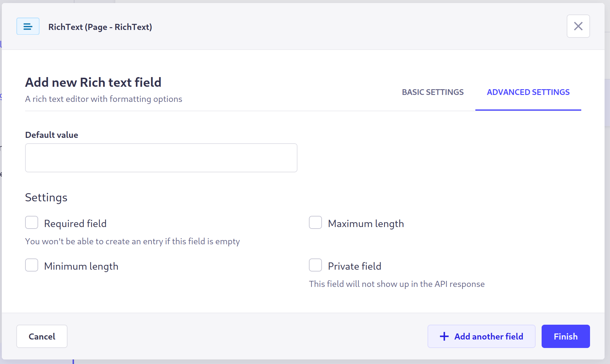Click the "Required field" label text
The height and width of the screenshot is (364, 610).
pos(75,223)
